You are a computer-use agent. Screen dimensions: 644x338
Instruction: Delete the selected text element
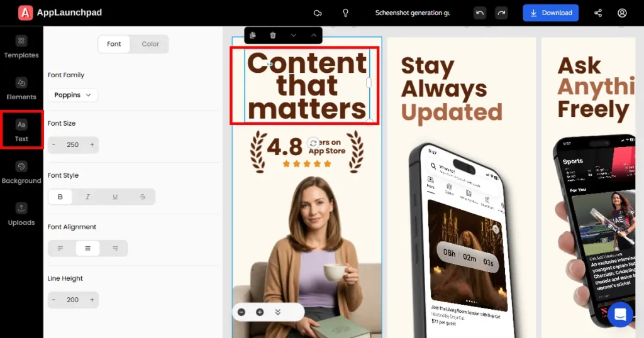(273, 35)
